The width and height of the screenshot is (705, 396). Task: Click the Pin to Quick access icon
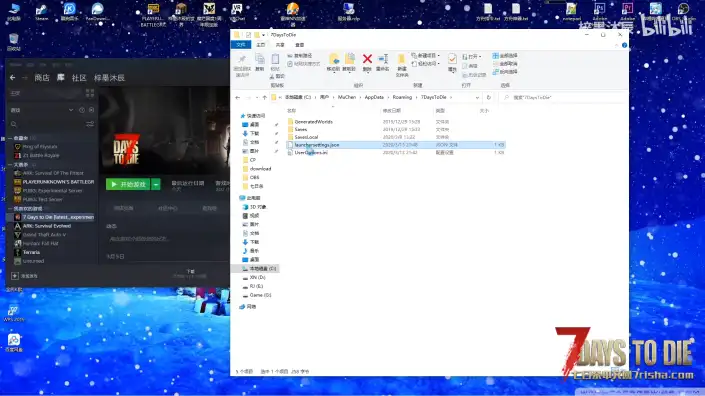(242, 59)
